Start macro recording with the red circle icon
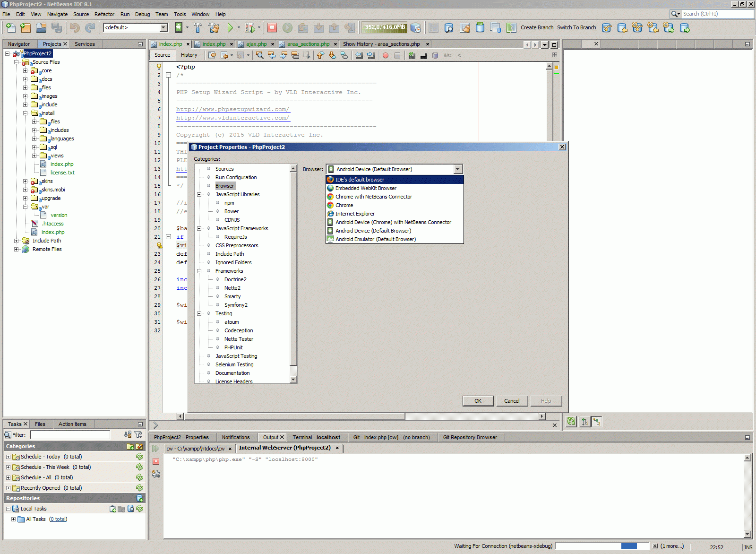This screenshot has height=554, width=756. [386, 55]
